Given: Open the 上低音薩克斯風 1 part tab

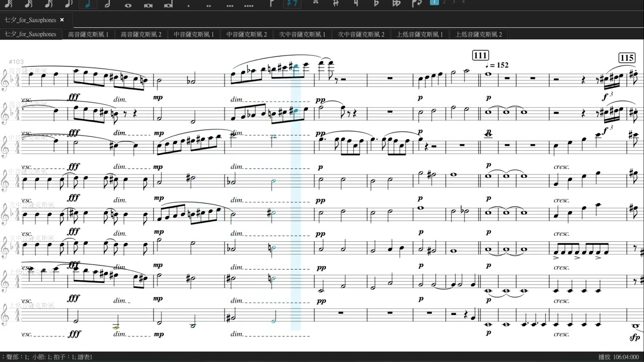Looking at the screenshot, I should click(x=420, y=34).
